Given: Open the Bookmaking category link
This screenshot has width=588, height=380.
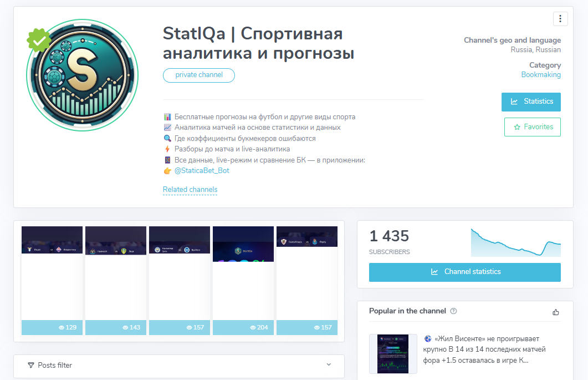Looking at the screenshot, I should pyautogui.click(x=541, y=74).
